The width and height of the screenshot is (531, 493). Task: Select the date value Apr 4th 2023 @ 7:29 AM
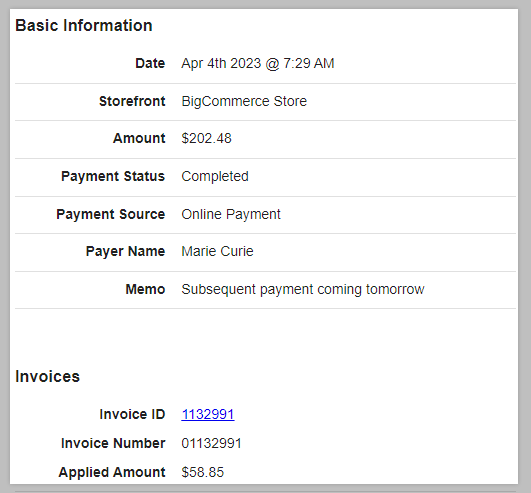tap(258, 63)
